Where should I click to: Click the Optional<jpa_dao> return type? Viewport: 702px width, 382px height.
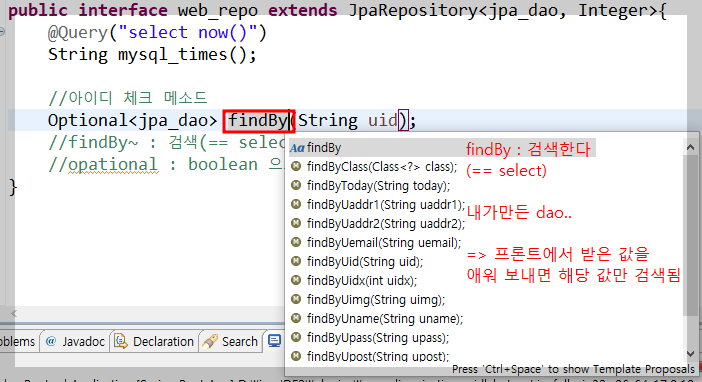pos(133,120)
